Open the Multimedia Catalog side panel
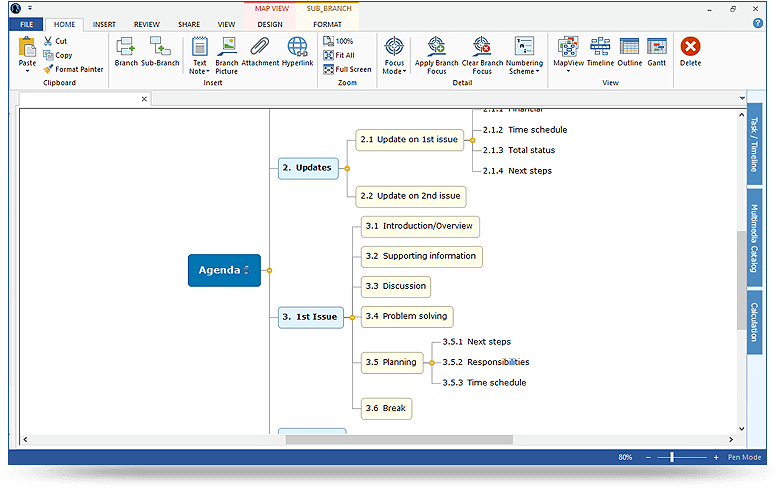The image size is (776, 496). 754,238
